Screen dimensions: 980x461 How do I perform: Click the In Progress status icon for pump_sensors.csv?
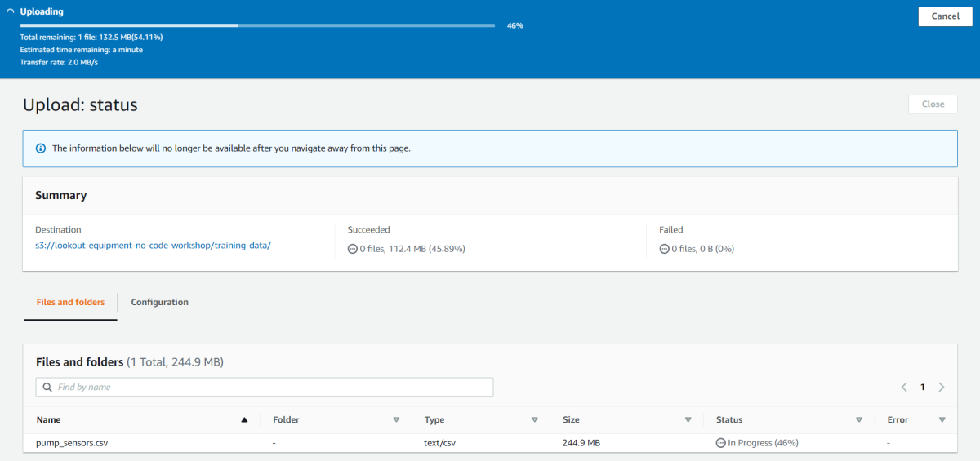point(721,443)
